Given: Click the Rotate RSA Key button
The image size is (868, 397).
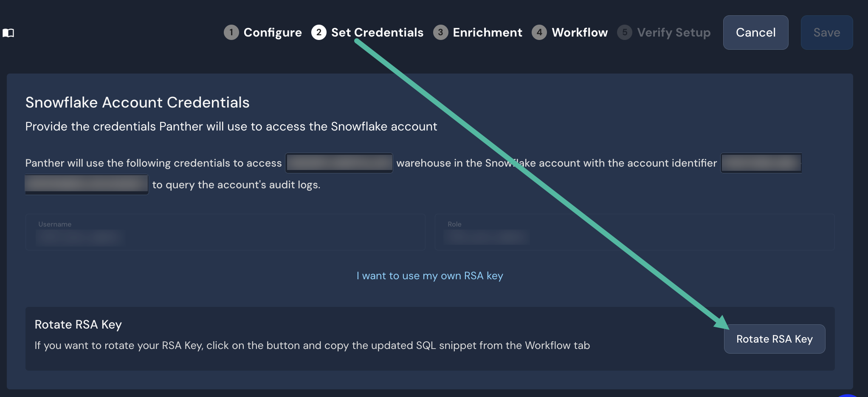Looking at the screenshot, I should coord(774,339).
